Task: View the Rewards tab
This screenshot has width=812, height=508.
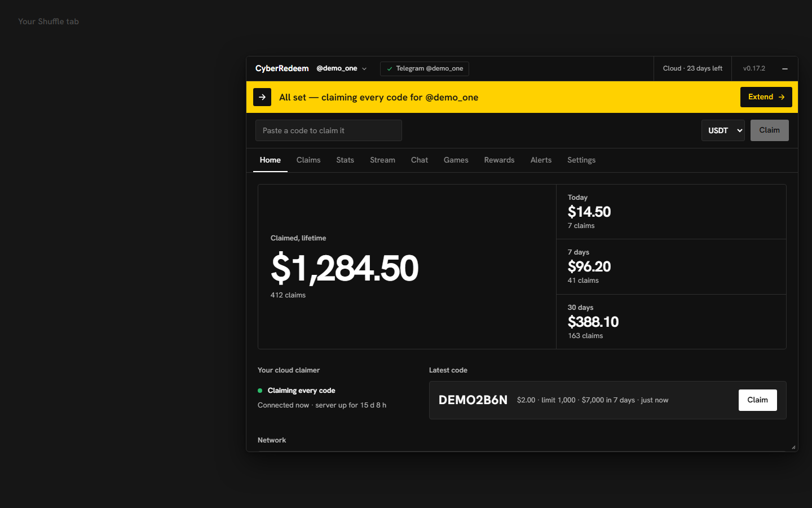Action: tap(499, 160)
